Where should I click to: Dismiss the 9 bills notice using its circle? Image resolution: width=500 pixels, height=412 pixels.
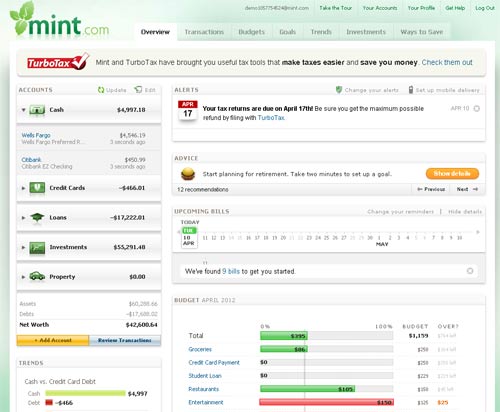(x=470, y=271)
